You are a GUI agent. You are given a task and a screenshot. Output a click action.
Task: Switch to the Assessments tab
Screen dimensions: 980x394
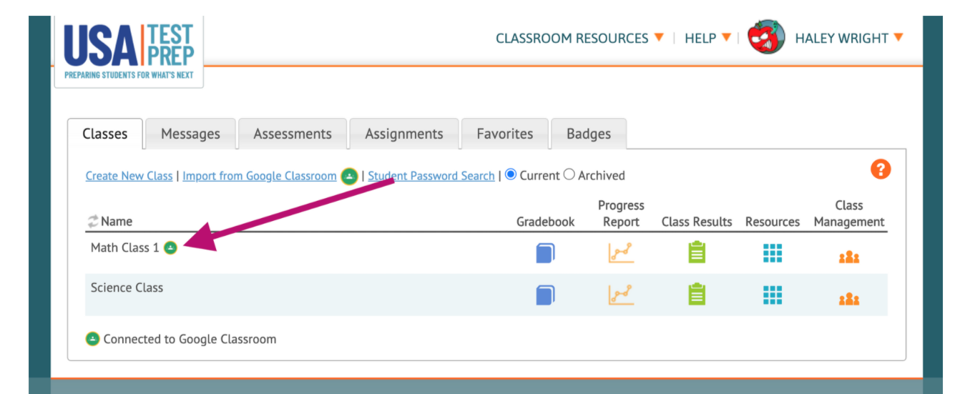point(293,134)
